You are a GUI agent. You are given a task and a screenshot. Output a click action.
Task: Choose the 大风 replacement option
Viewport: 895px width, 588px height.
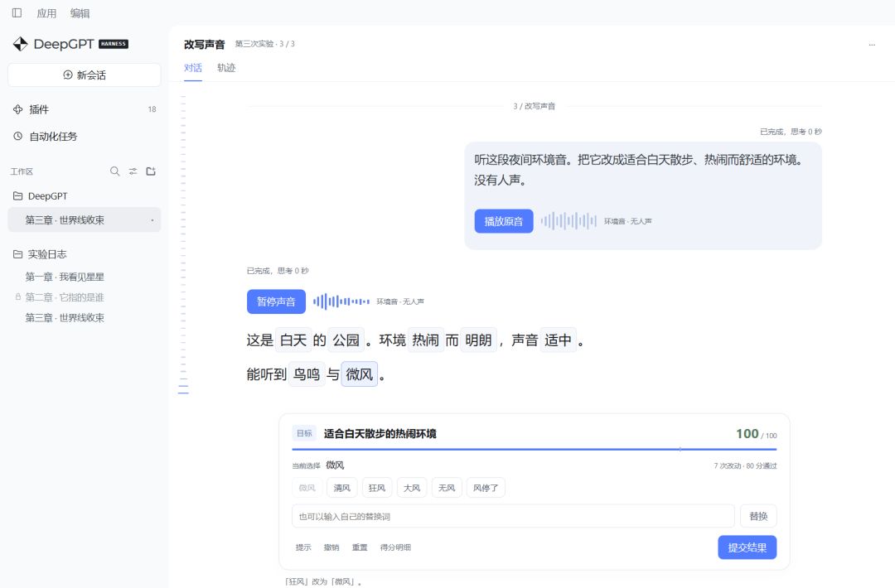(x=412, y=488)
